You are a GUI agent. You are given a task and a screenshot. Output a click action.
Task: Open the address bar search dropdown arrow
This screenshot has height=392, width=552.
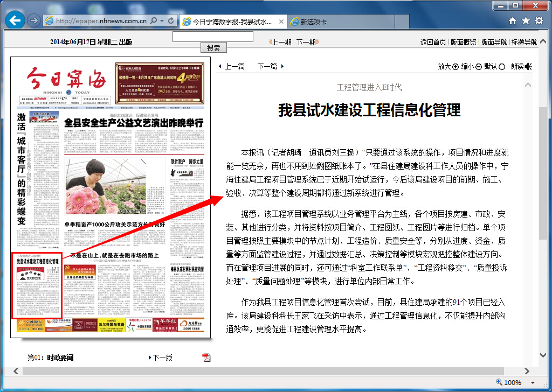coord(162,21)
